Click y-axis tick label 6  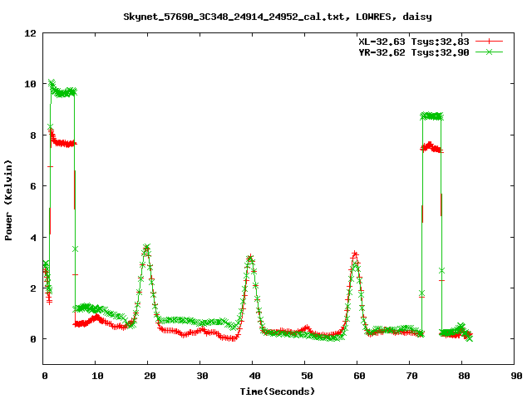(33, 186)
